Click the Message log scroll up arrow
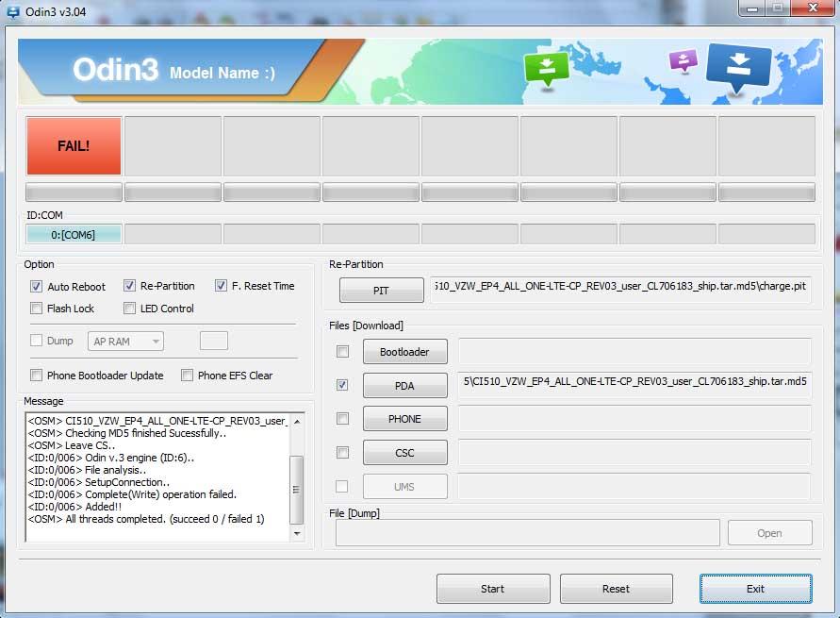 click(297, 422)
